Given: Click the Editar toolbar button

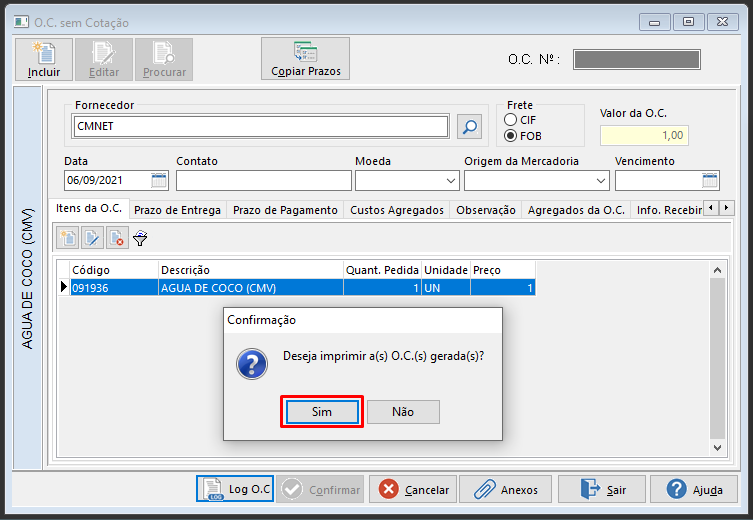Looking at the screenshot, I should pyautogui.click(x=104, y=60).
